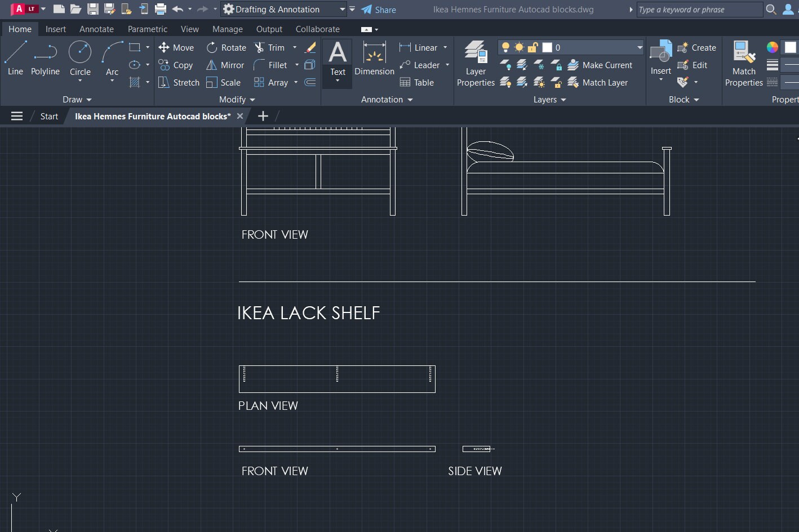799x532 pixels.
Task: Click the layer color swatch
Action: click(x=545, y=47)
